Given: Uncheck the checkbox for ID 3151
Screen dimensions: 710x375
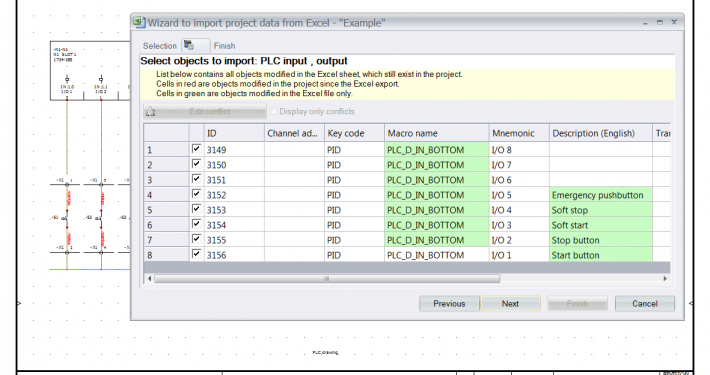Looking at the screenshot, I should [196, 178].
